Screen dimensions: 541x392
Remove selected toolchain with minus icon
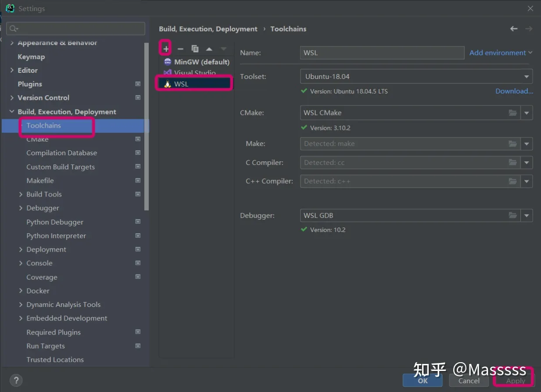coord(180,49)
